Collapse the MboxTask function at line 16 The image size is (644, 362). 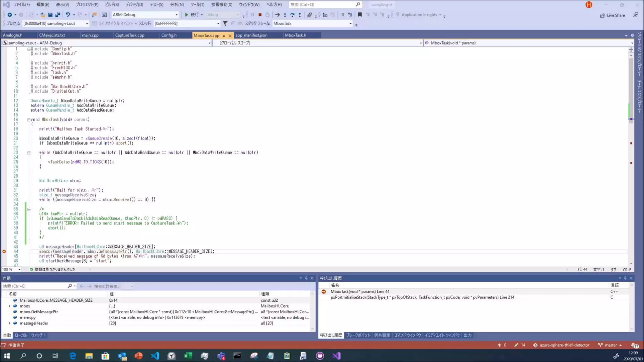(x=29, y=120)
